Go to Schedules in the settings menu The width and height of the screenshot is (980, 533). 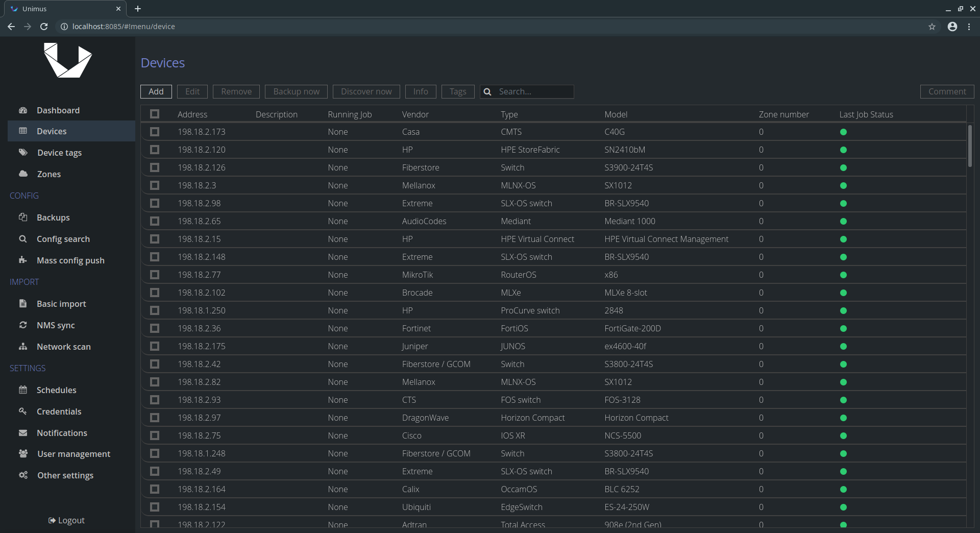point(56,390)
